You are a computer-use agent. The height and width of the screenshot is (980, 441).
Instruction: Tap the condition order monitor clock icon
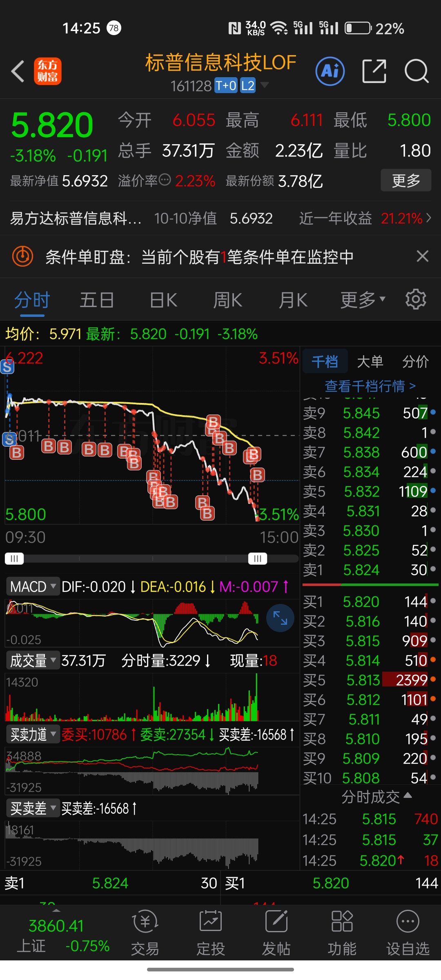22,256
